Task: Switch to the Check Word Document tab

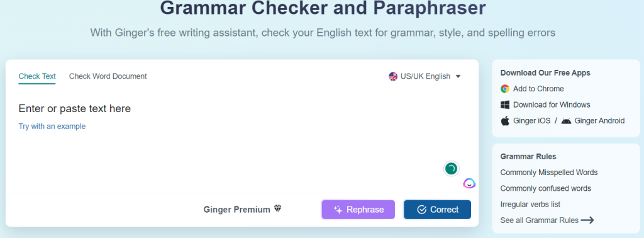Action: 108,76
